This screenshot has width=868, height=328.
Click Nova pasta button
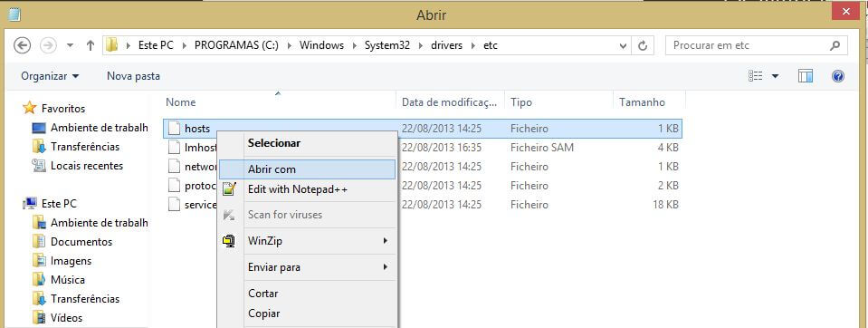133,76
